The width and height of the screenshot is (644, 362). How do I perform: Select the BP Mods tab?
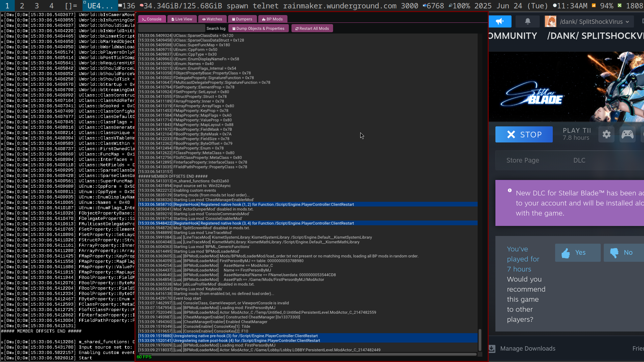272,19
